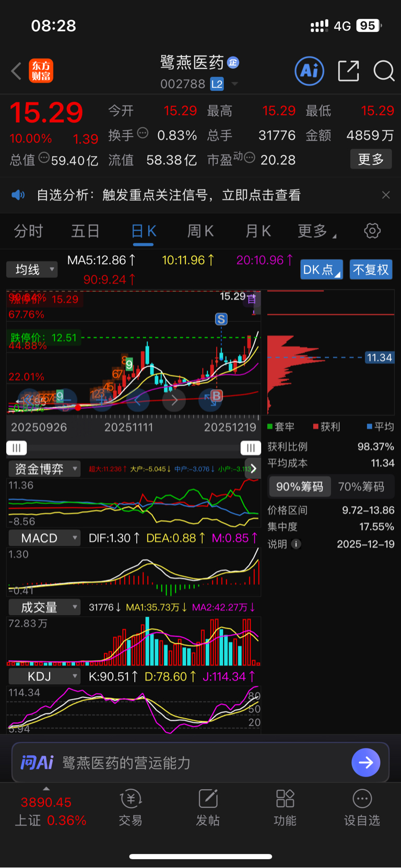Tap the 11.34 average cost label
Viewport: 401px width, 868px height.
[x=380, y=358]
